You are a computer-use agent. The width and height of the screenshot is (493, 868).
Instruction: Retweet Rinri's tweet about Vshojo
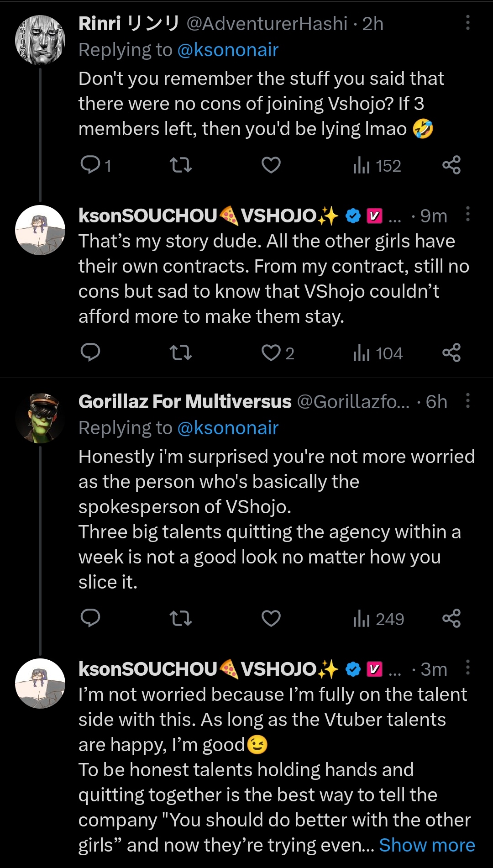181,165
